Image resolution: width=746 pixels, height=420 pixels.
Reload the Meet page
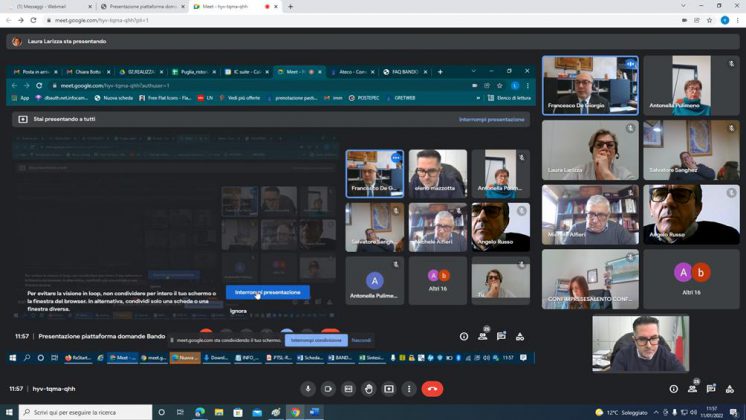tap(33, 20)
